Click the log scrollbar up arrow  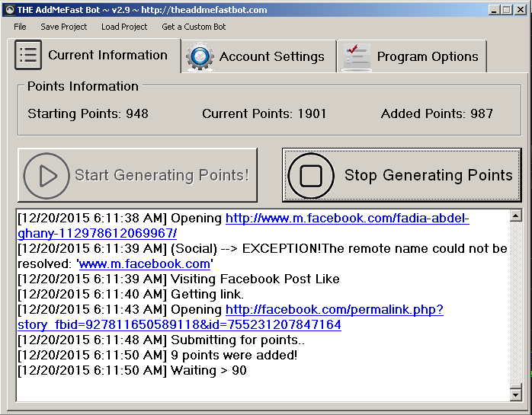516,215
